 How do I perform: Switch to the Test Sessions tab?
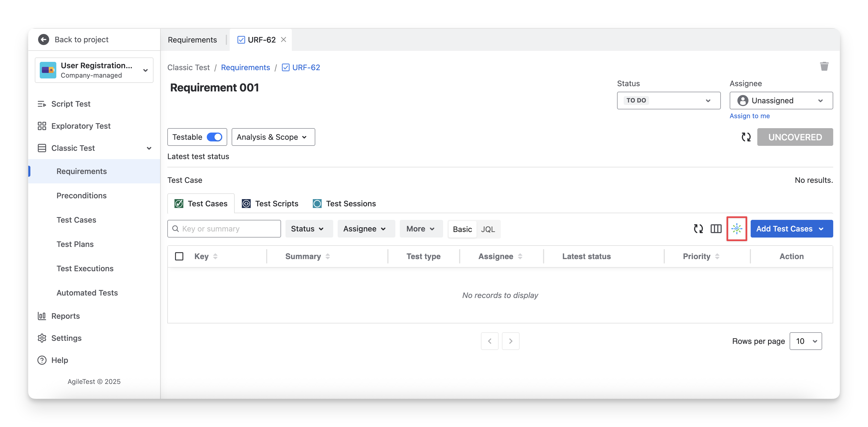[344, 204]
